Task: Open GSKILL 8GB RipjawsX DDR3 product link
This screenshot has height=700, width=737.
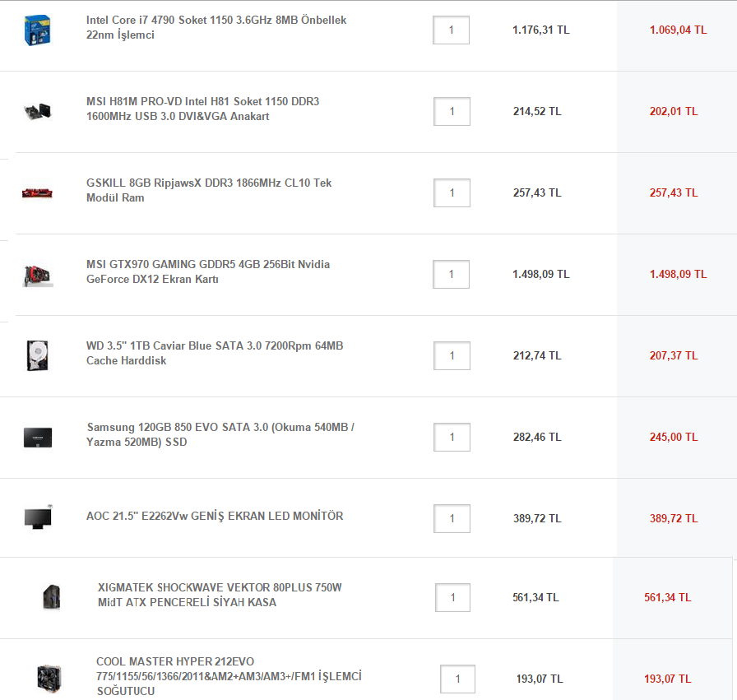Action: click(x=209, y=190)
